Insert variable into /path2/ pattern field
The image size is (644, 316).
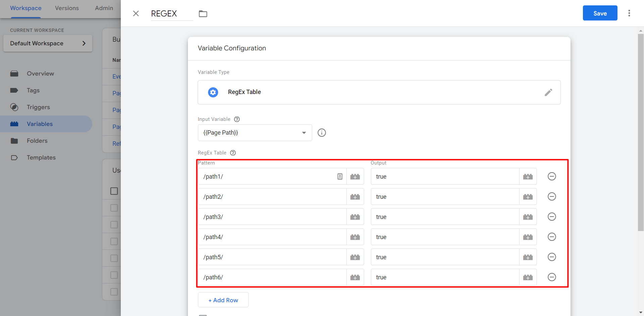point(355,197)
